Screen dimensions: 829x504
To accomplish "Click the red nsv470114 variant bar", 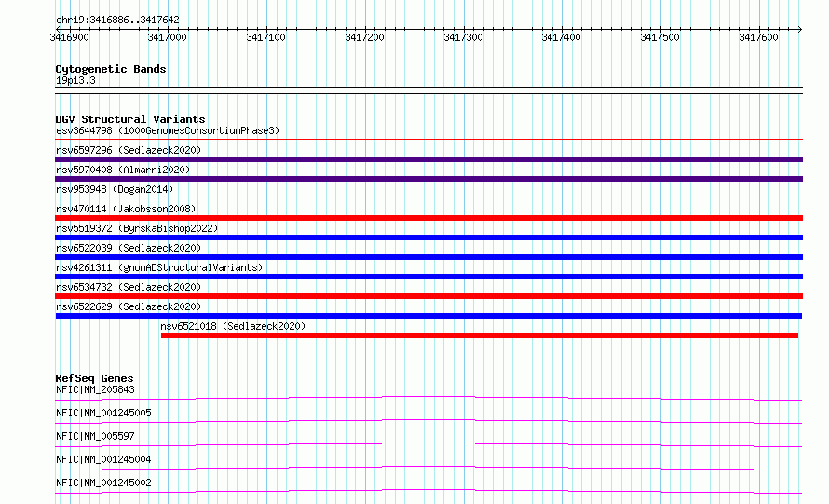I will [428, 218].
